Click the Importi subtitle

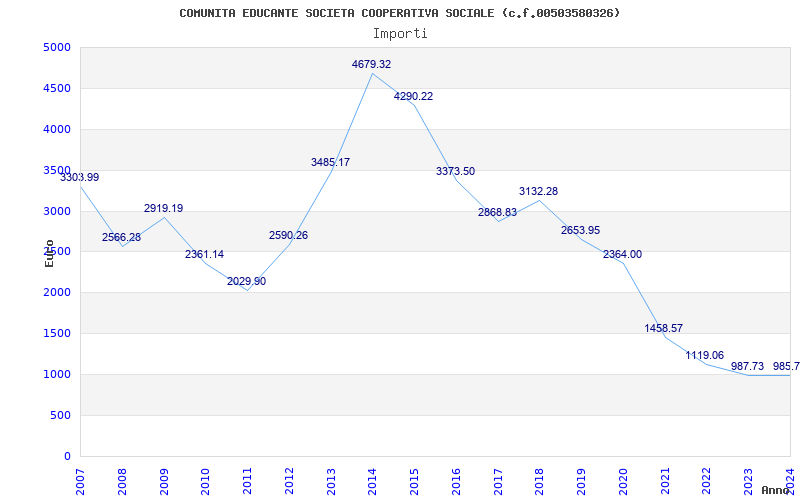click(400, 34)
